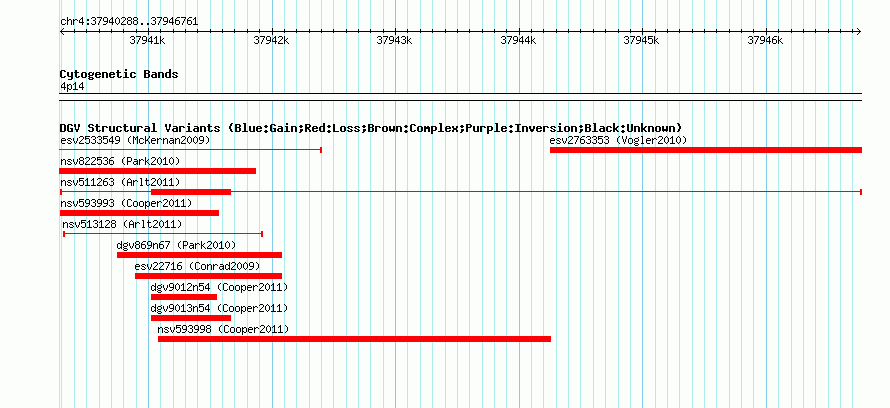
Task: Click the nsv513128 (Arlt2011) label
Action: click(x=123, y=224)
